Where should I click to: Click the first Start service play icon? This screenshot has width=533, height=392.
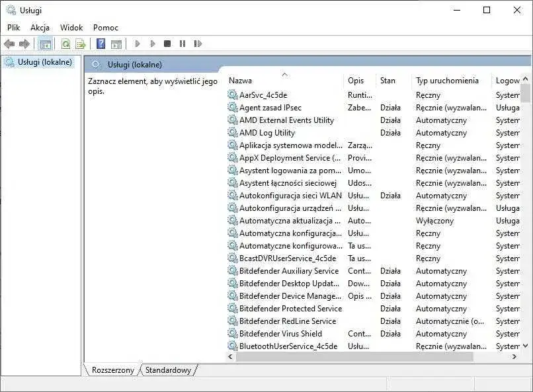[138, 44]
